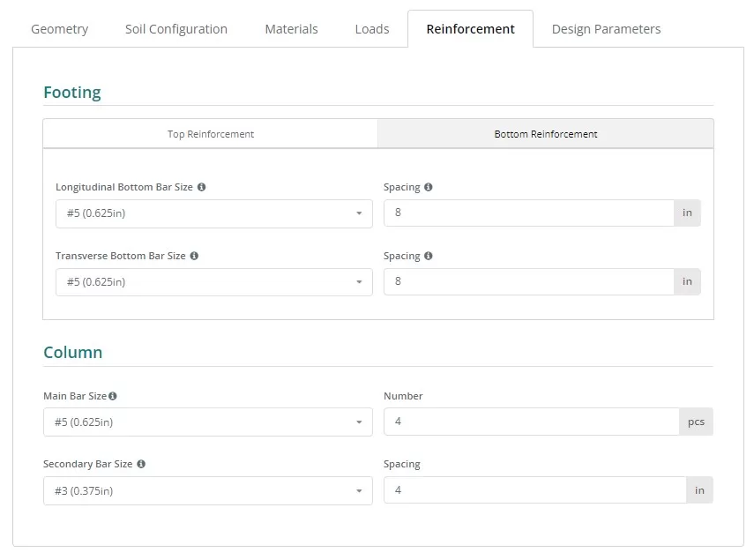Click info icon beside Transverse Bottom Bar Size
The height and width of the screenshot is (560, 754).
[194, 256]
